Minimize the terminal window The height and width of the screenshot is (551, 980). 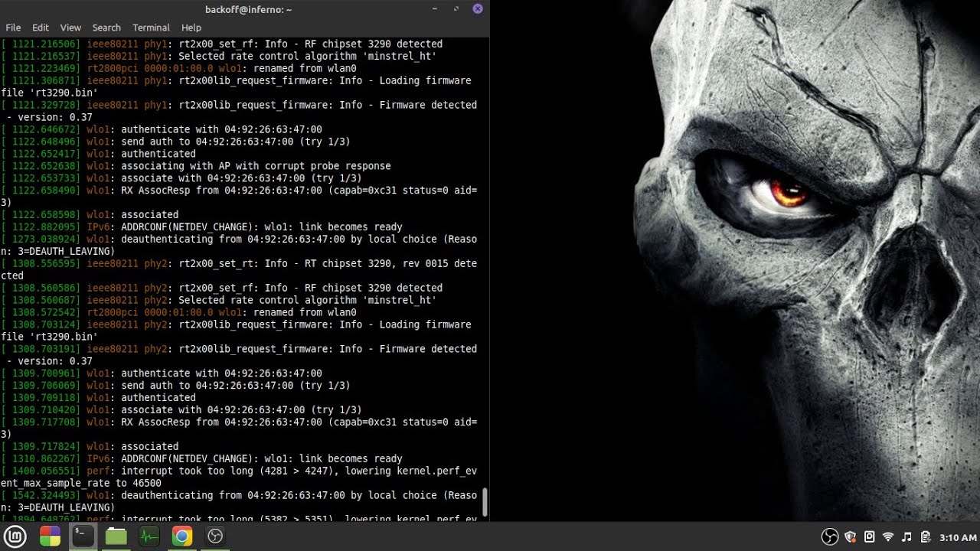pos(435,9)
